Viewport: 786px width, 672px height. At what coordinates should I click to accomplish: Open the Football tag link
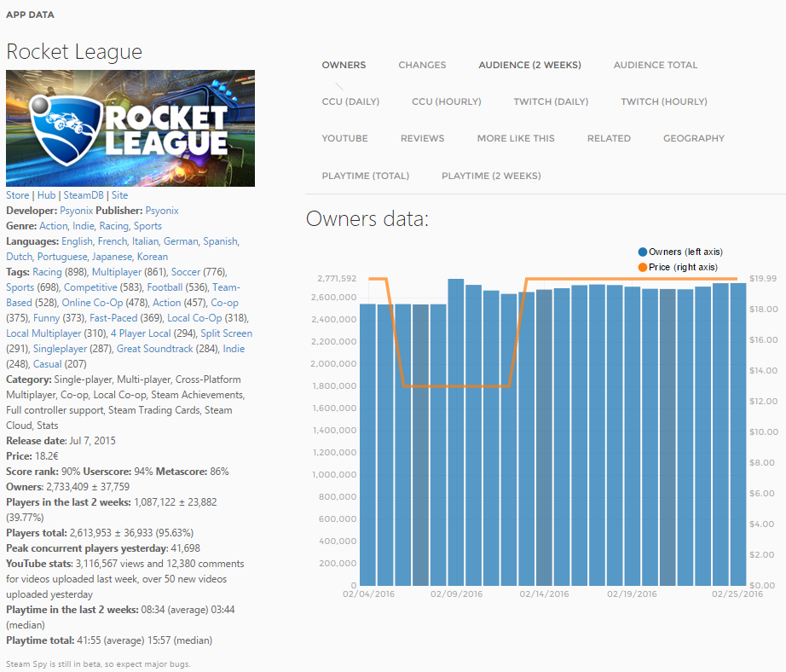165,287
